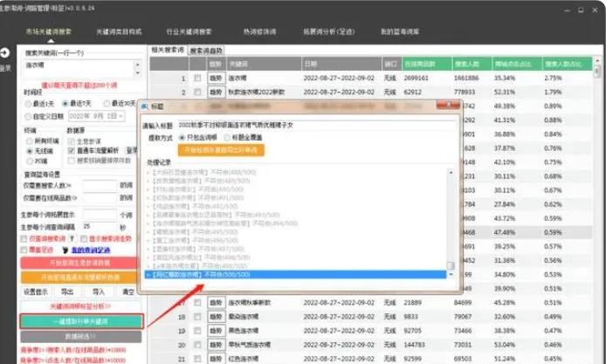The width and height of the screenshot is (606, 364).
Task: Click the keyword box scroll-up arrow
Action: [x=138, y=65]
